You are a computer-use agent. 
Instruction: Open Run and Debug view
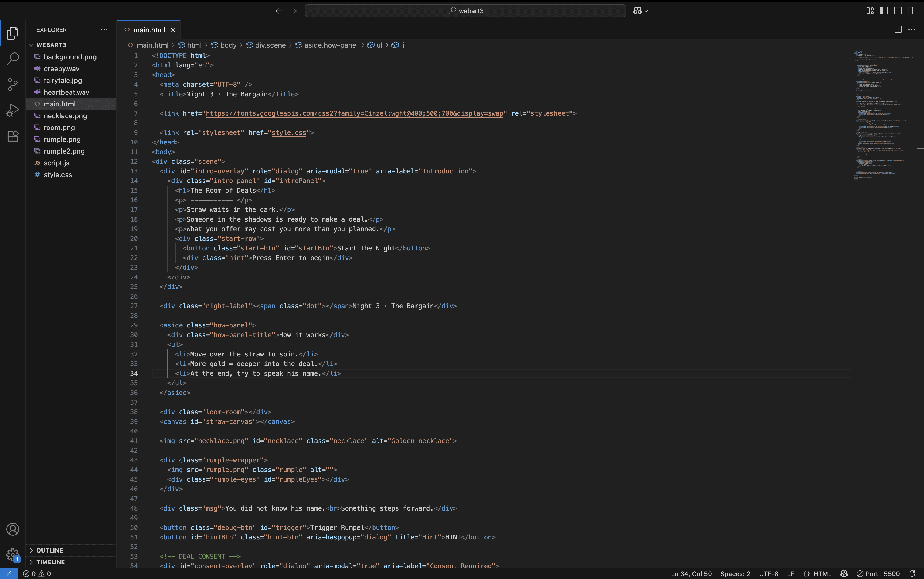tap(13, 110)
